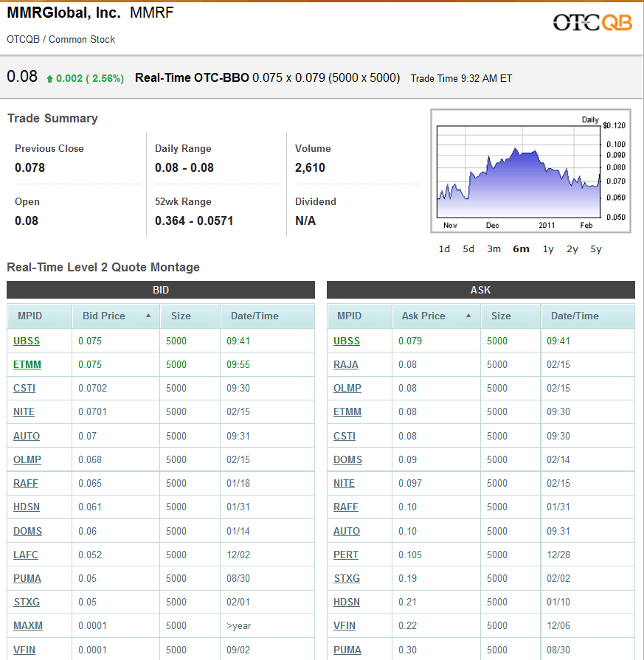Viewport: 644px width, 660px height.
Task: Switch chart to 1d timeframe
Action: (444, 249)
